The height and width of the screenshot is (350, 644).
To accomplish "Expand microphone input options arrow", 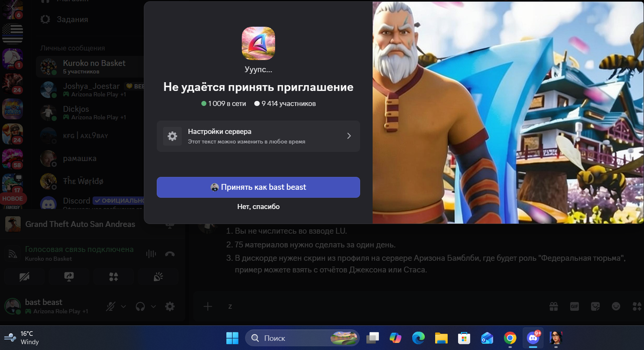I will (x=123, y=306).
